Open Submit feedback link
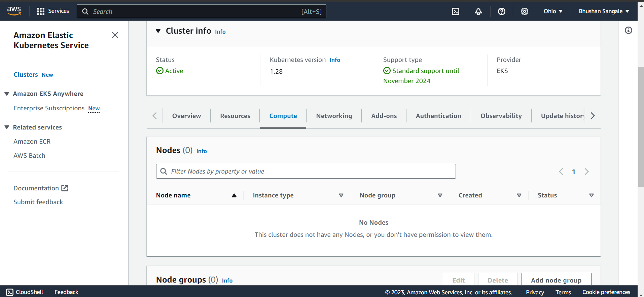The height and width of the screenshot is (297, 644). coord(38,202)
